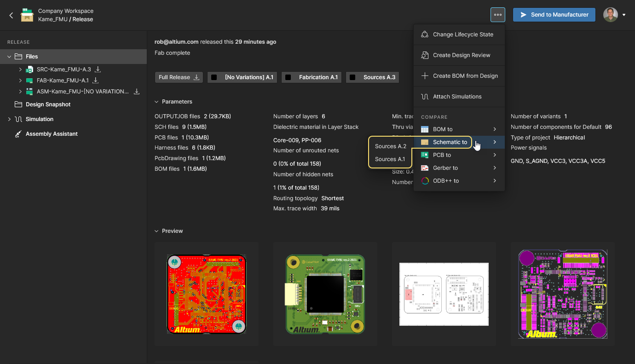Expand the BOM to compare submenu
The height and width of the screenshot is (364, 635).
[459, 129]
